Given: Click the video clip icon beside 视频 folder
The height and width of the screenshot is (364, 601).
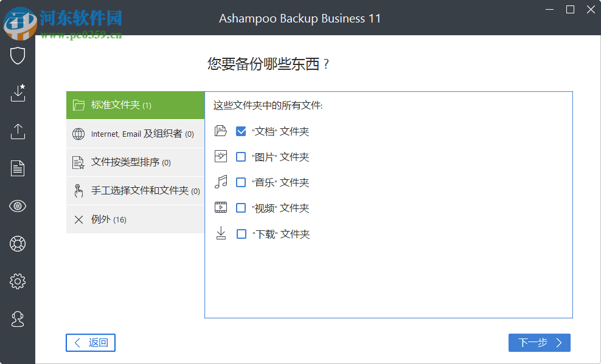Looking at the screenshot, I should click(221, 207).
